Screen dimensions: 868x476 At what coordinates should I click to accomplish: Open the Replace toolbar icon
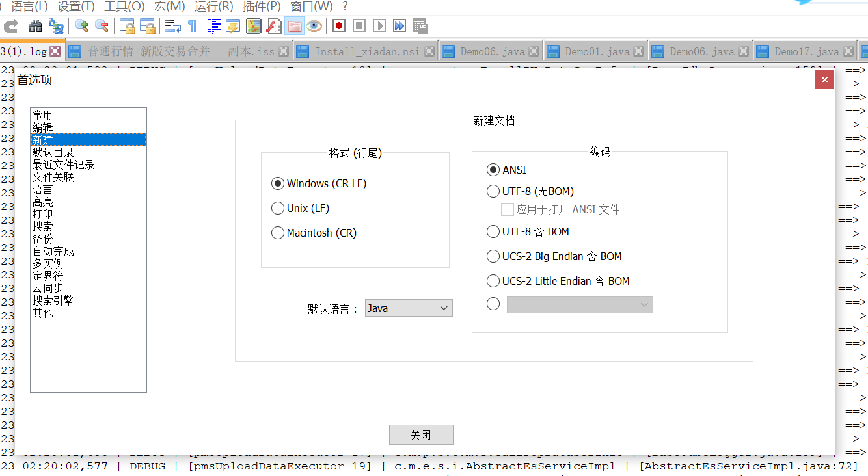[x=57, y=26]
